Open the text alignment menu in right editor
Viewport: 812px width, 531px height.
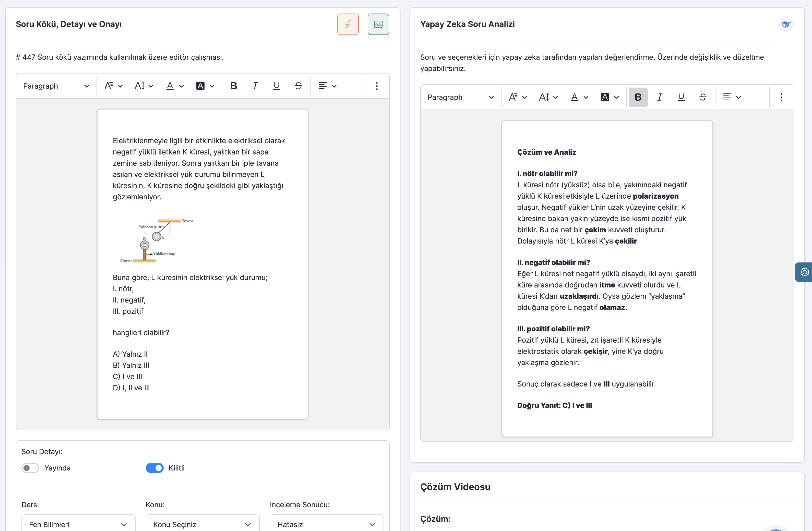click(x=732, y=97)
